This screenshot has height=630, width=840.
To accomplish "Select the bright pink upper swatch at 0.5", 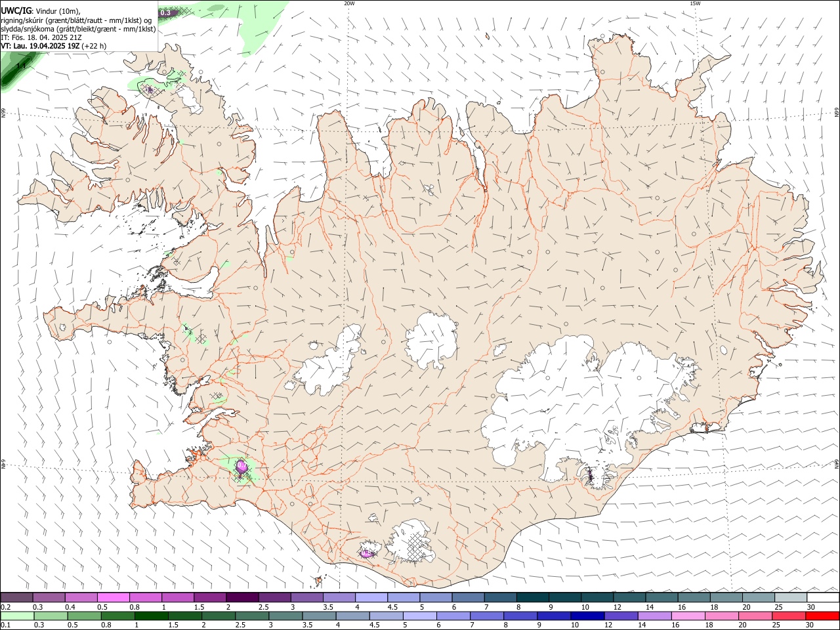I will pyautogui.click(x=113, y=597).
